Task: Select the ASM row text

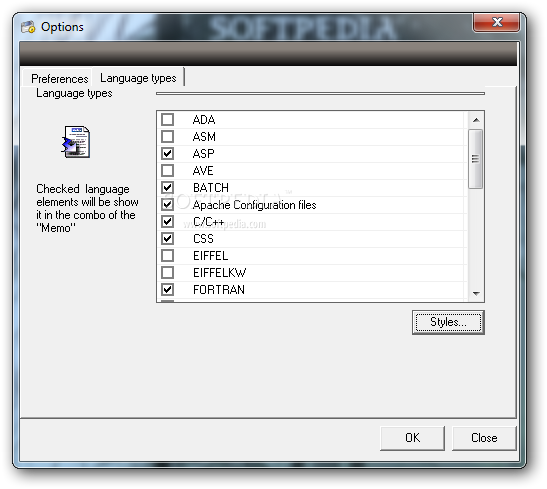Action: [204, 137]
